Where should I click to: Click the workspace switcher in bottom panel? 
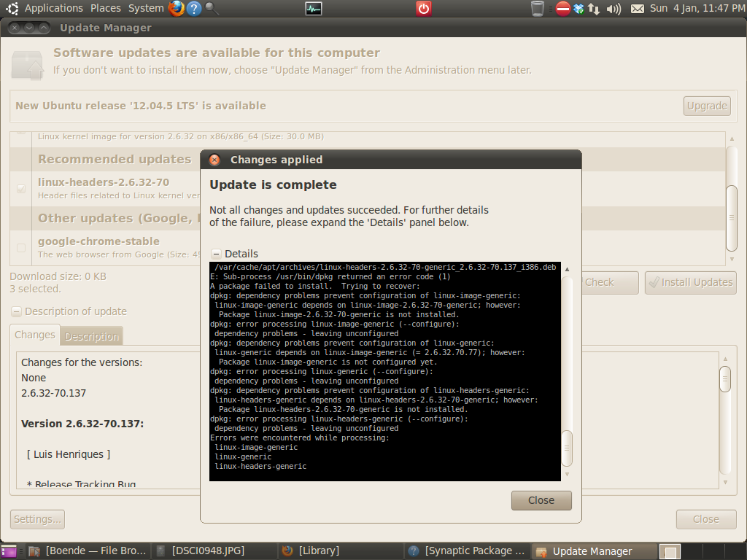[703, 551]
